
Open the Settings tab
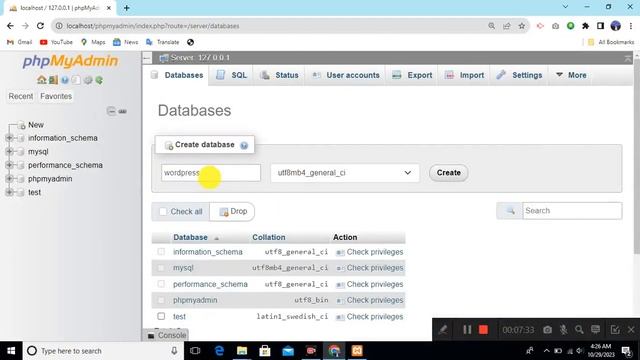[x=519, y=75]
